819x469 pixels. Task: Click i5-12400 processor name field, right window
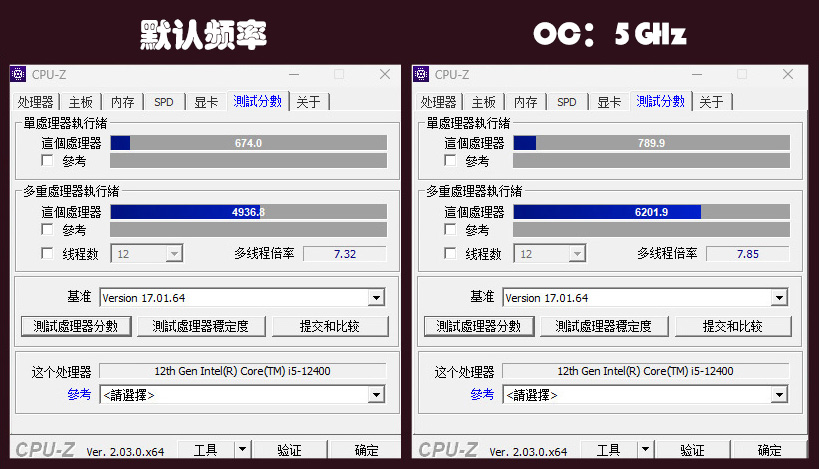pos(646,371)
